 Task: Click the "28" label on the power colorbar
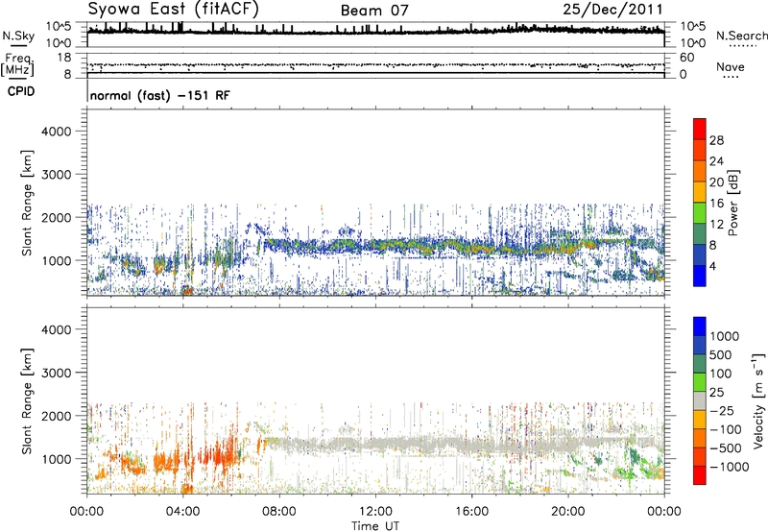pos(716,140)
